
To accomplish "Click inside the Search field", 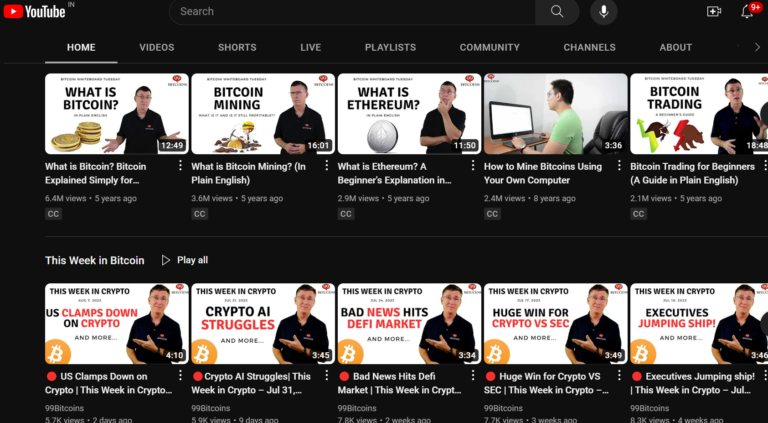I will [352, 11].
